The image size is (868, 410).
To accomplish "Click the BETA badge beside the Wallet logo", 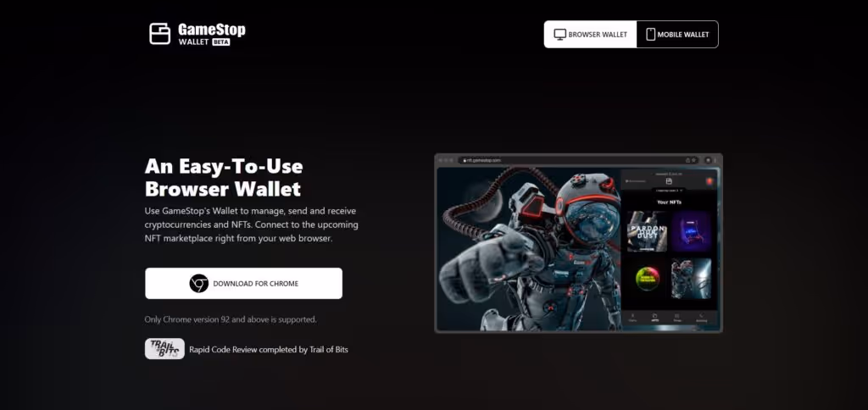I will coord(221,42).
